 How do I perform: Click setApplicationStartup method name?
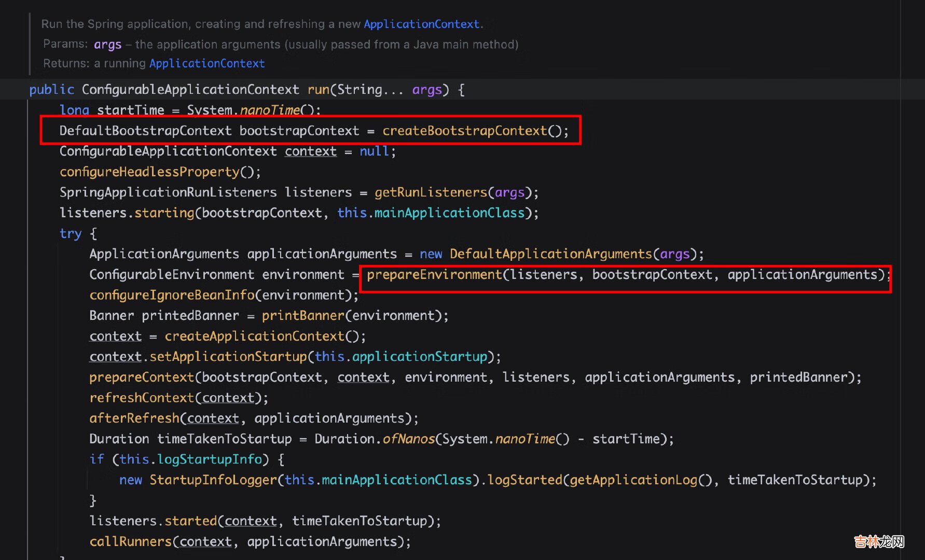pos(228,357)
